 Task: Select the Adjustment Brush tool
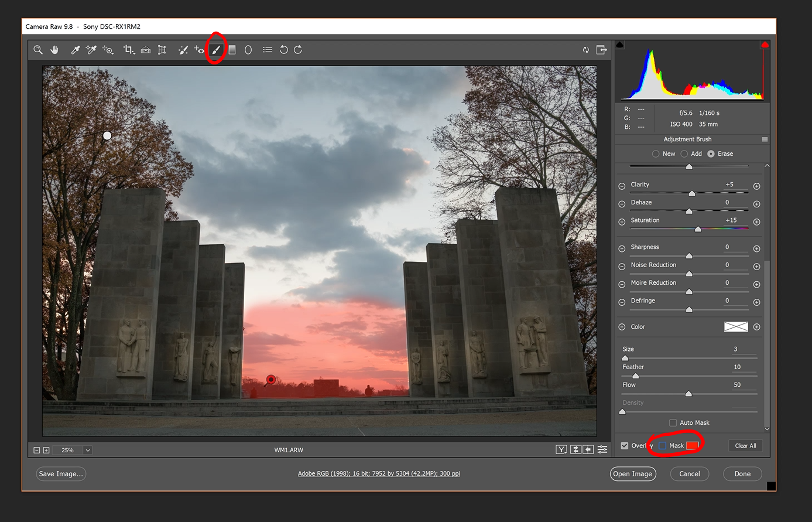[216, 50]
